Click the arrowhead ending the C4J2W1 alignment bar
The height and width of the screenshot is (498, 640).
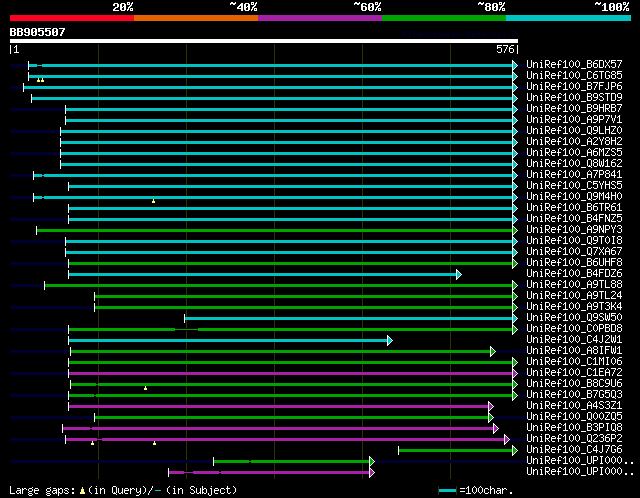[x=390, y=340]
